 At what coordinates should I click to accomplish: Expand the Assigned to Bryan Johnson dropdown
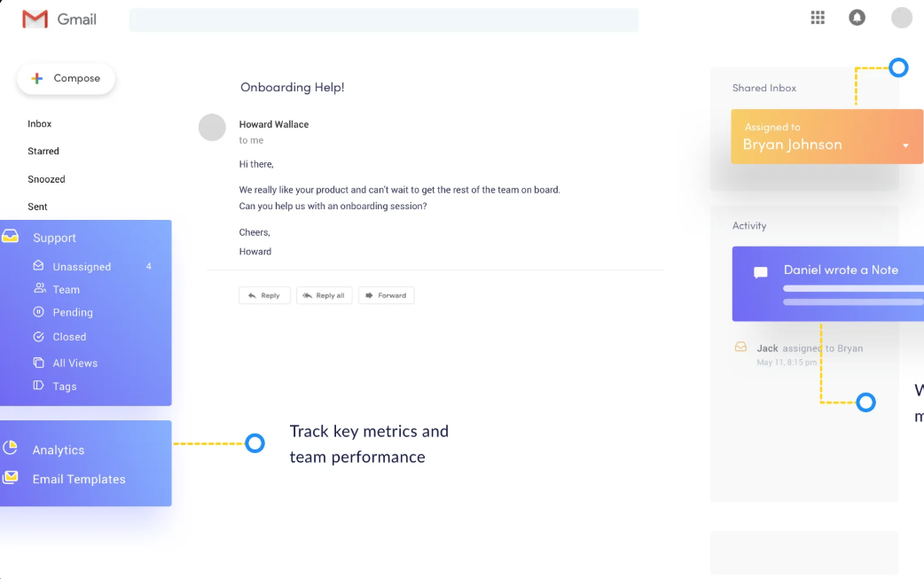pos(905,145)
